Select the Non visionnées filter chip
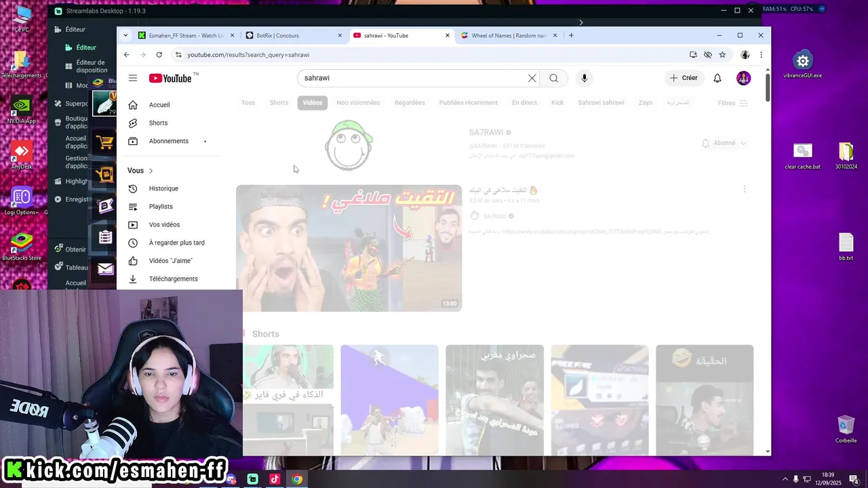 [x=358, y=103]
